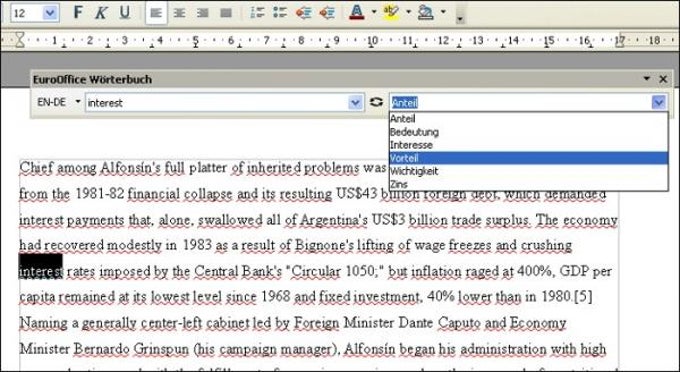Select 'Anteil' in the translation list
This screenshot has width=680, height=372.
click(x=528, y=119)
